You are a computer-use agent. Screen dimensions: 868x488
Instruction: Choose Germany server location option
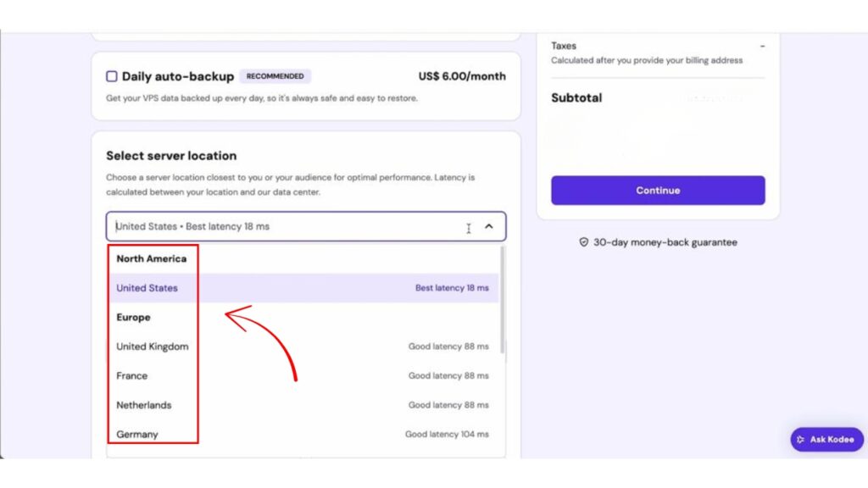(x=137, y=435)
